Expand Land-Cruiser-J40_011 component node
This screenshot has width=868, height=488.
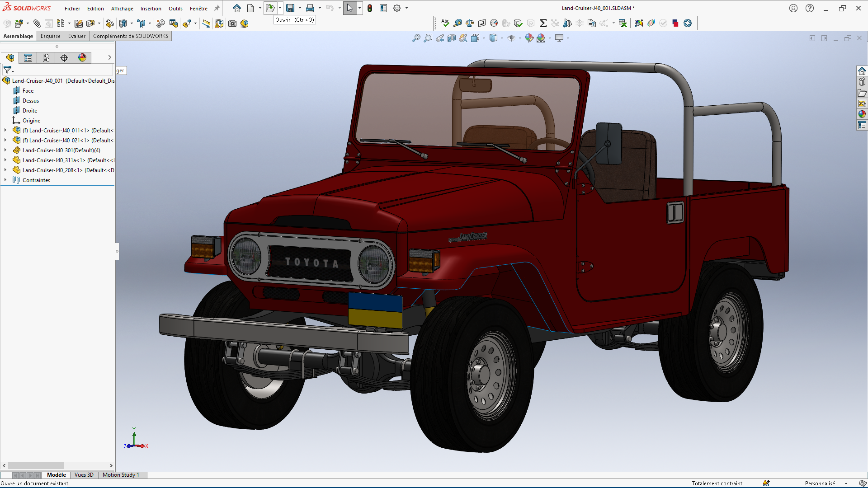click(x=5, y=130)
